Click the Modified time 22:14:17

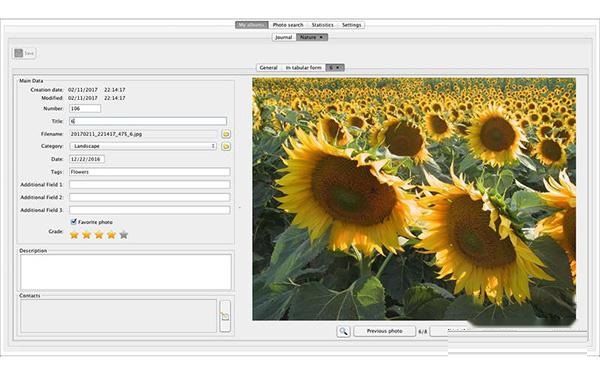[115, 98]
